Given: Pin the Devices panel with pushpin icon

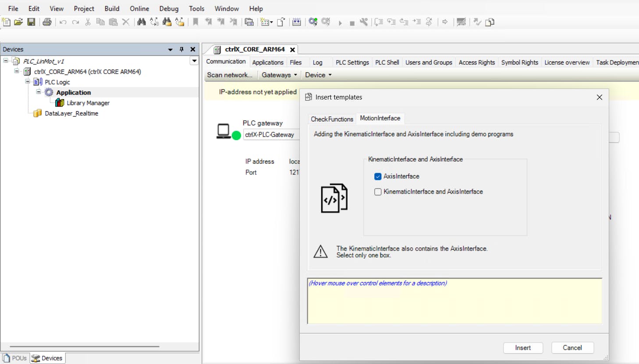Looking at the screenshot, I should [181, 49].
